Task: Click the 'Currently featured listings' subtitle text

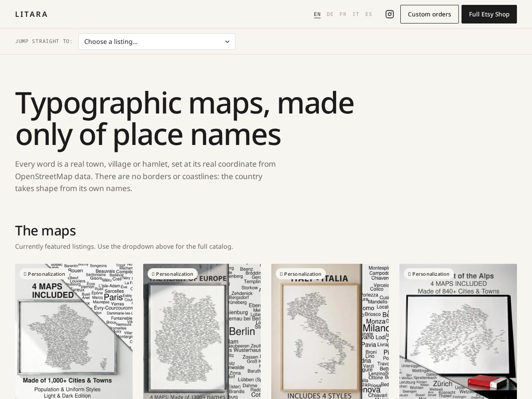Action: (124, 246)
